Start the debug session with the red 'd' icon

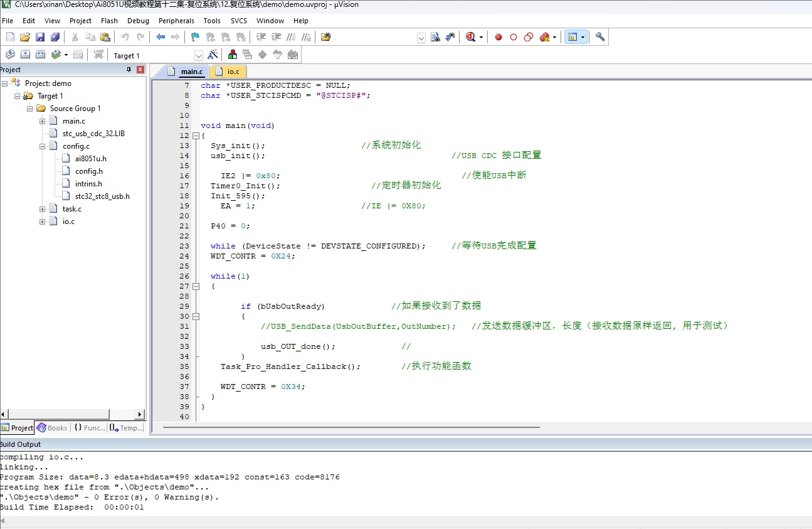coord(471,37)
